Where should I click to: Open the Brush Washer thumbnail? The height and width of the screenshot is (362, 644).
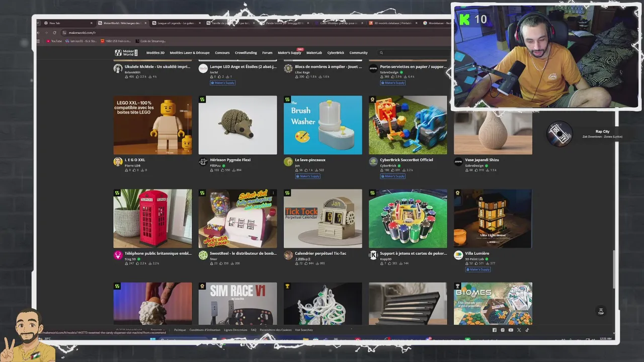pos(323,125)
